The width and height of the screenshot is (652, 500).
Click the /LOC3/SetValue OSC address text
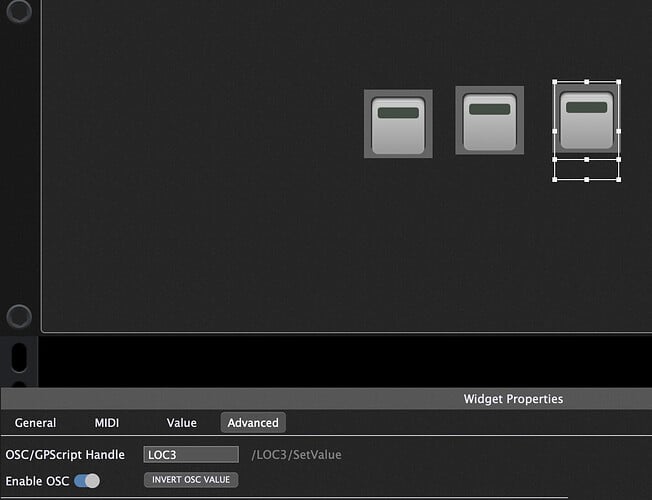(x=296, y=455)
